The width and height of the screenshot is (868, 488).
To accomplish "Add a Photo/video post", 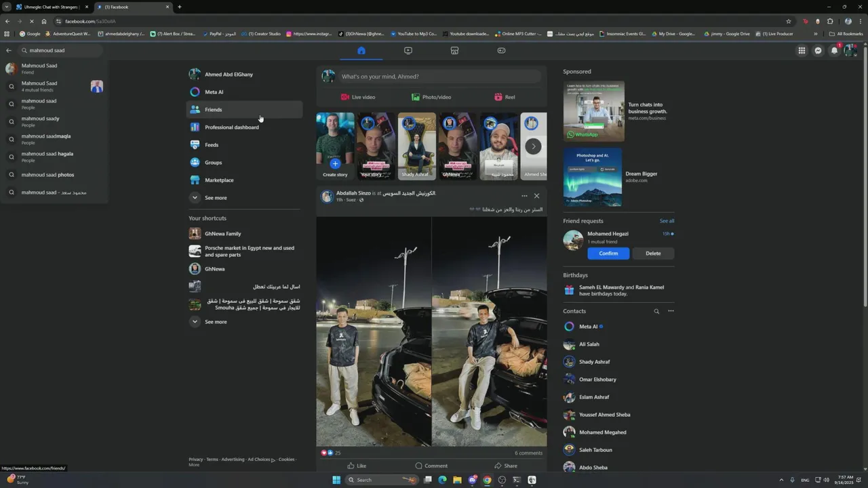I will (431, 97).
